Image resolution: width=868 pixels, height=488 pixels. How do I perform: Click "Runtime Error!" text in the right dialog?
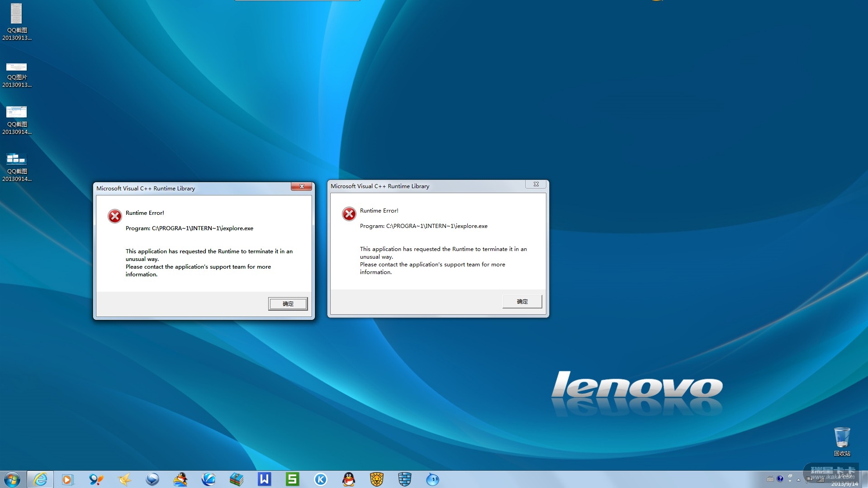379,211
